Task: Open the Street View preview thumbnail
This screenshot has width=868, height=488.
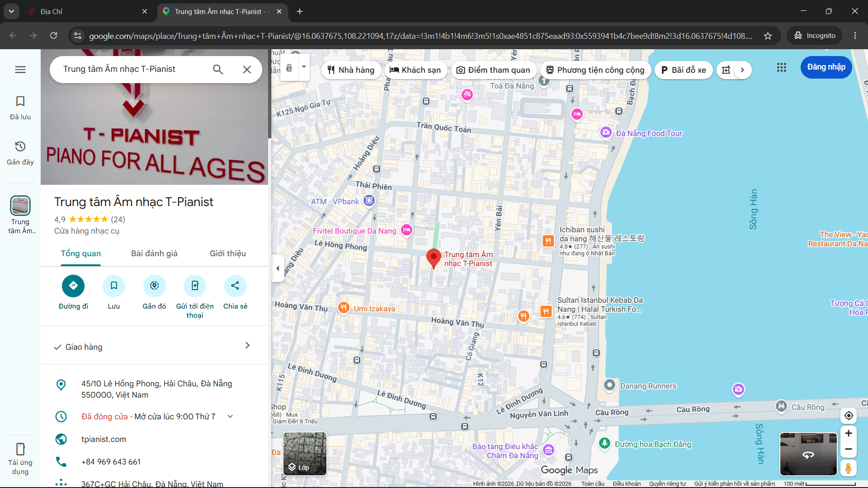Action: pos(808,454)
